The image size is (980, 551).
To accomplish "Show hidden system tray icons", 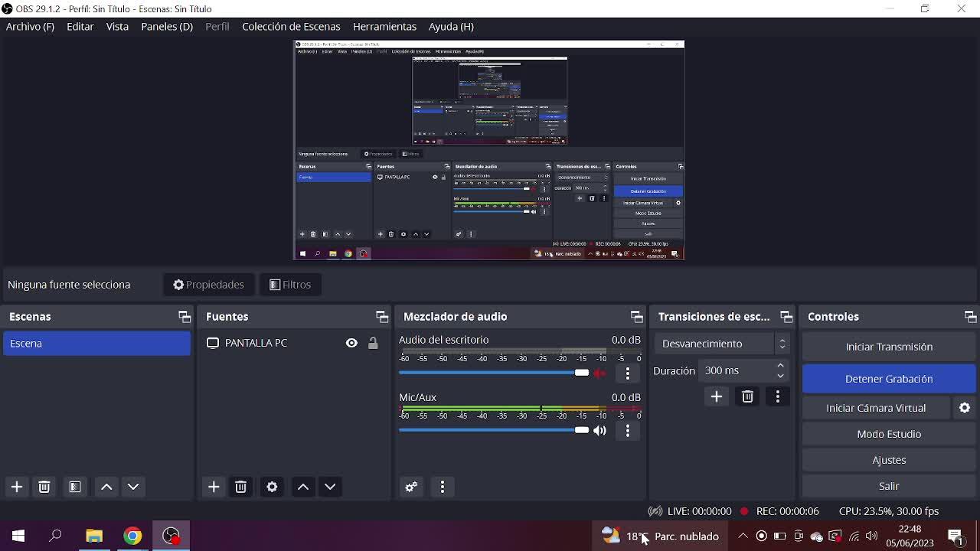I will (743, 536).
